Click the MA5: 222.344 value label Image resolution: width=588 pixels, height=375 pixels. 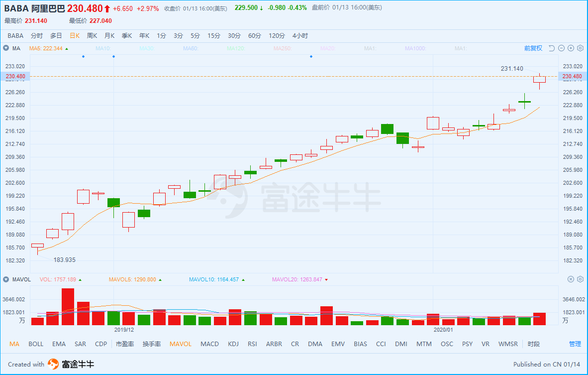[46, 48]
